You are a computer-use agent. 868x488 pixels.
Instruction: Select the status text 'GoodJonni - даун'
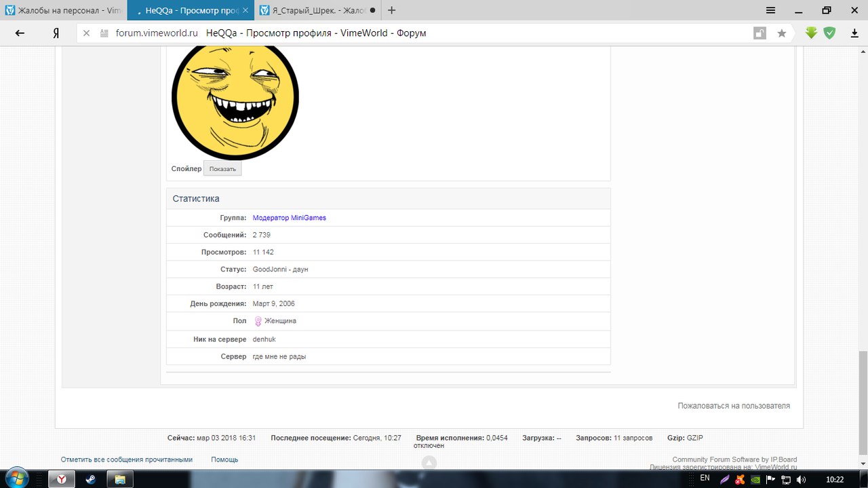click(x=281, y=269)
